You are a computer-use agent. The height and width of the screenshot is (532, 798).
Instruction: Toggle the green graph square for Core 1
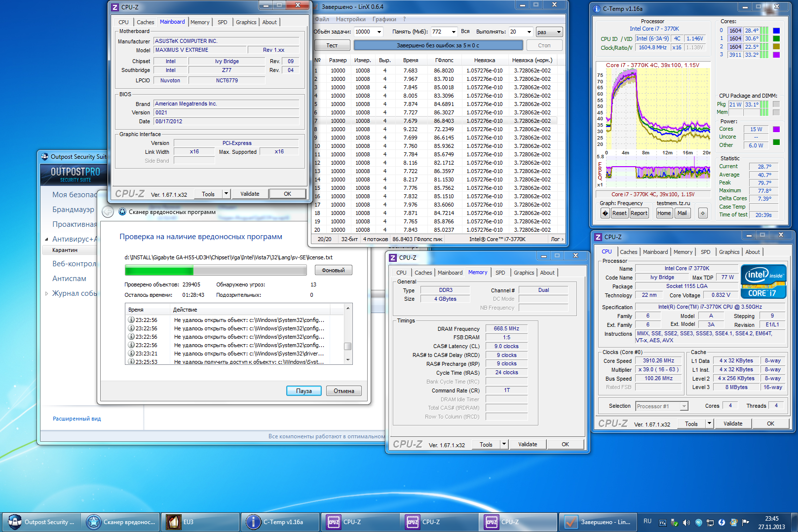click(x=776, y=38)
